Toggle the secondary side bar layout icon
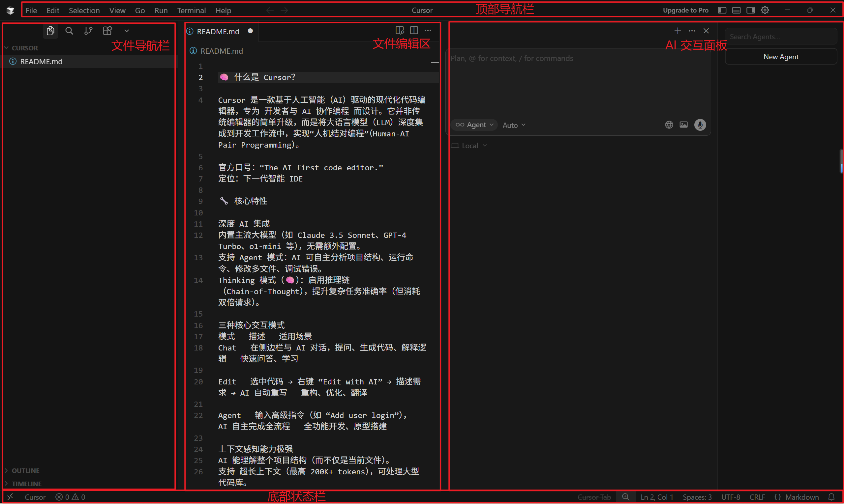The width and height of the screenshot is (844, 504). (750, 10)
